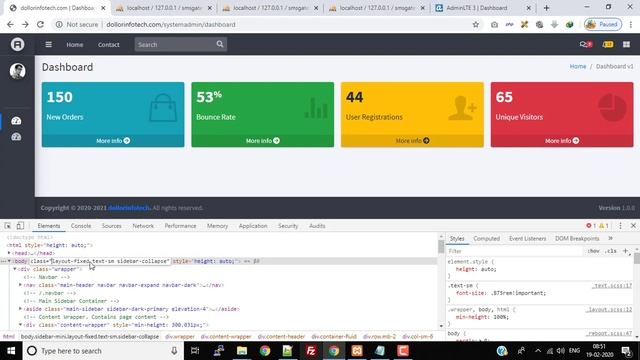Image resolution: width=640 pixels, height=360 pixels.
Task: Bookmark this page with star icon
Action: [476, 24]
